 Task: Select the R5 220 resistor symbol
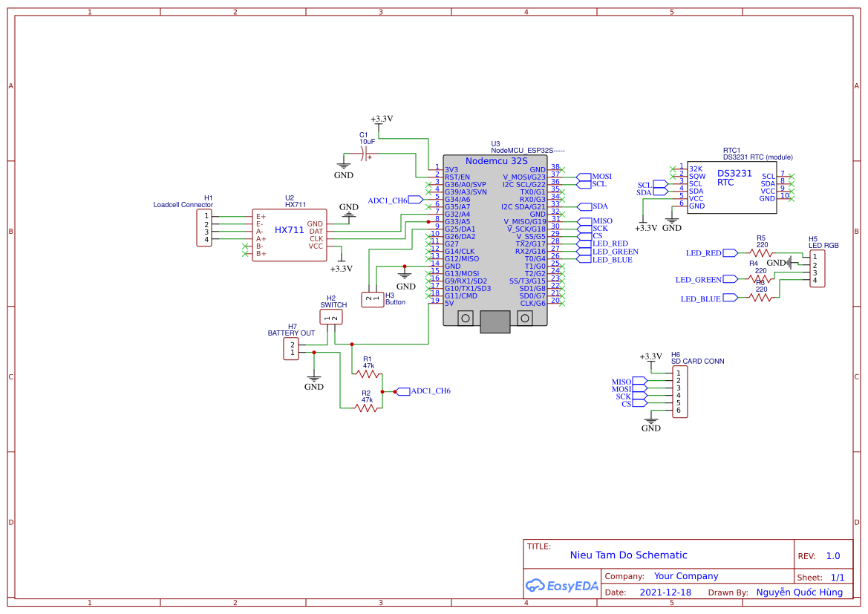coord(761,253)
